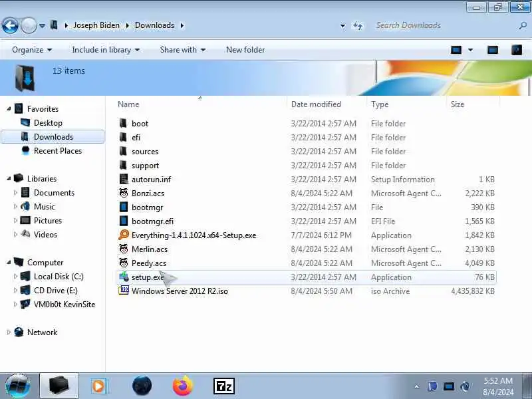Select Downloads in Favorites
Screen dimensions: 532x399
53,137
